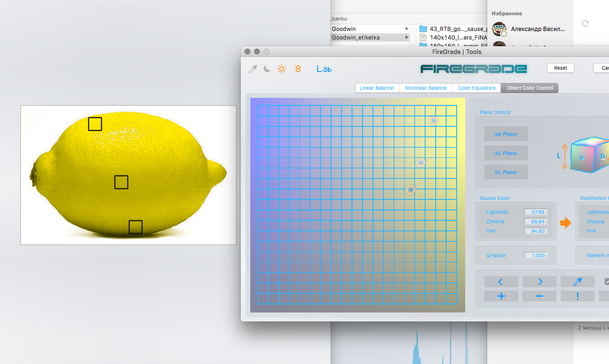The width and height of the screenshot is (609, 364).
Task: Select the aL Plane button
Action: [506, 153]
